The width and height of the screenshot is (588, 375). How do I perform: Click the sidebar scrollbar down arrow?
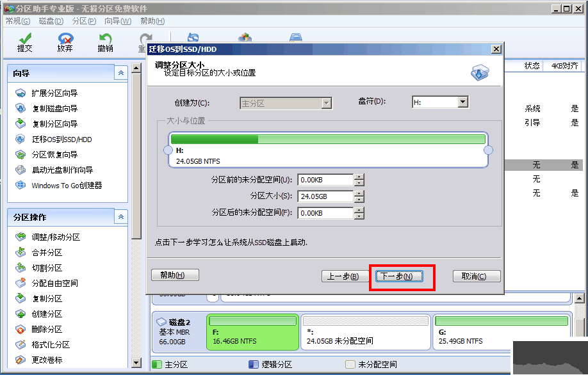tap(136, 363)
